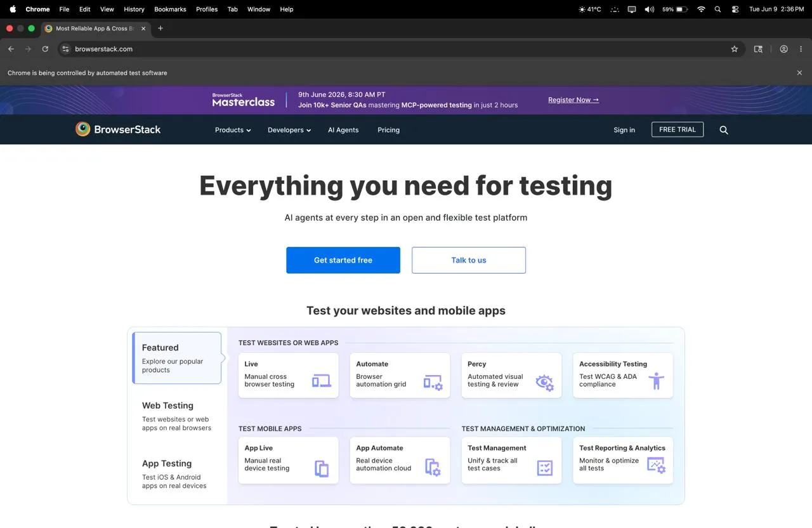Viewport: 812px width, 528px height.
Task: Click the date and time in menu bar
Action: tap(776, 10)
